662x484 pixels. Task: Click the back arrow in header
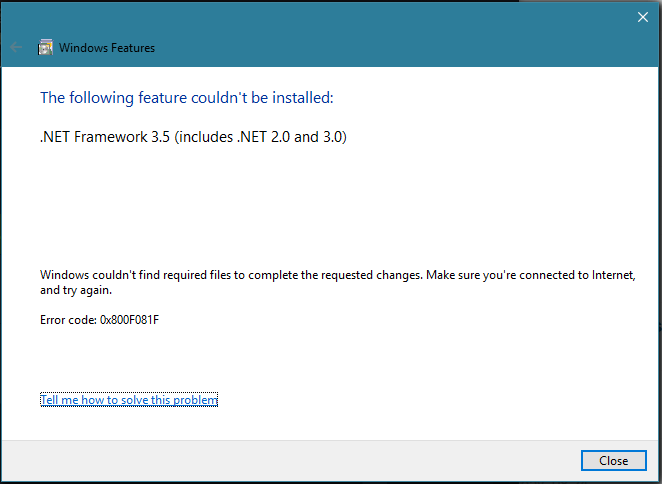click(x=16, y=47)
